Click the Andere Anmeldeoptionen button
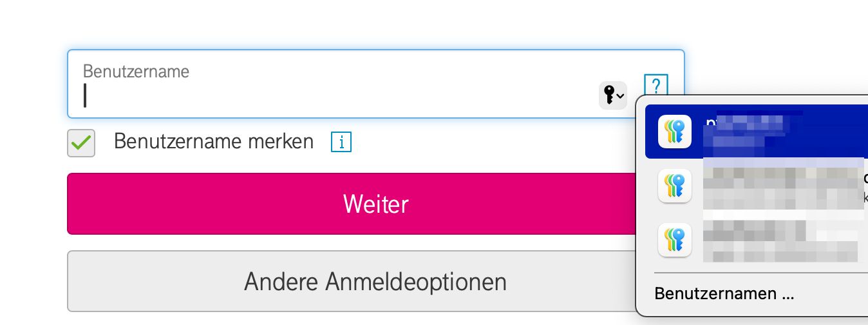Screen dimensions: 868x325 coord(375,281)
